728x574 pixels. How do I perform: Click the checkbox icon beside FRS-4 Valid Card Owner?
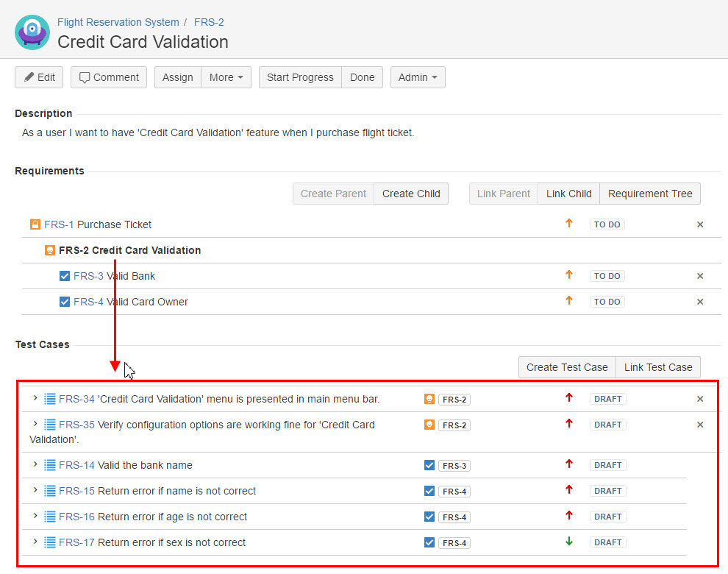pos(65,302)
